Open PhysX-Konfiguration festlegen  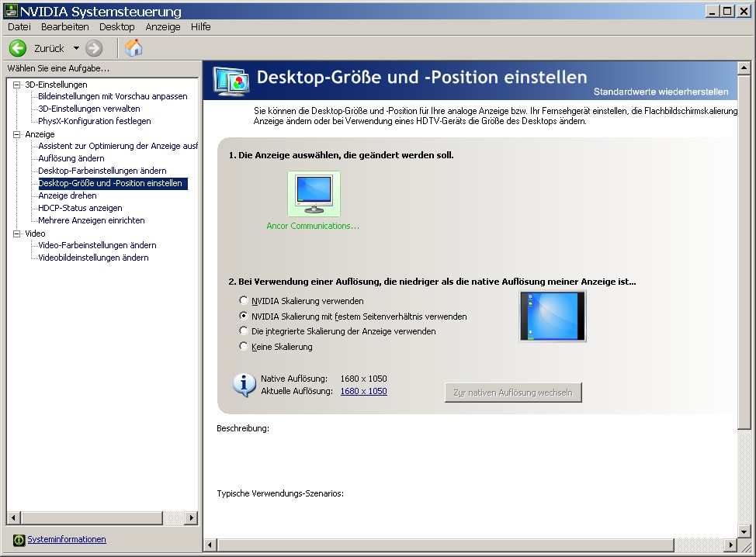coord(95,122)
